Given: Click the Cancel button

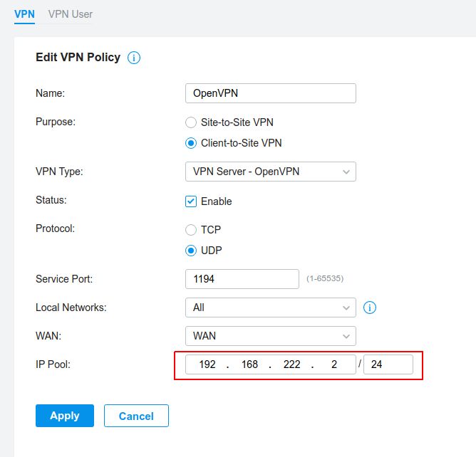Looking at the screenshot, I should click(x=136, y=416).
